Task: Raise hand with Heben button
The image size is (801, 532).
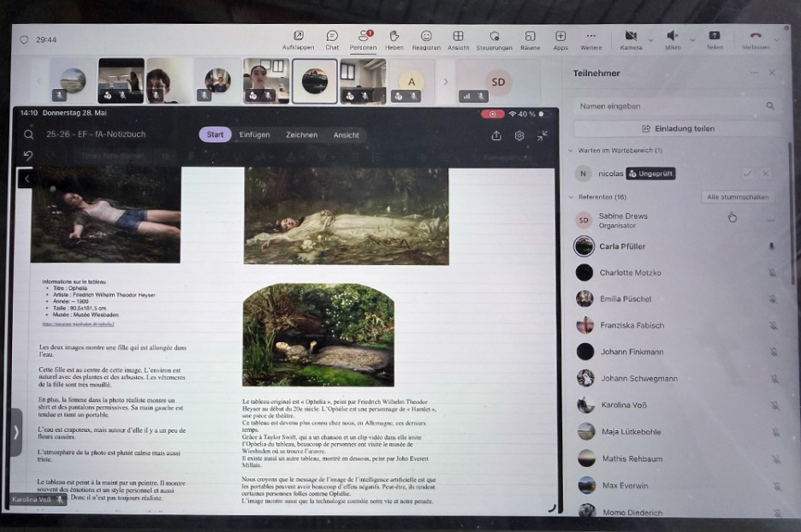Action: (x=394, y=40)
